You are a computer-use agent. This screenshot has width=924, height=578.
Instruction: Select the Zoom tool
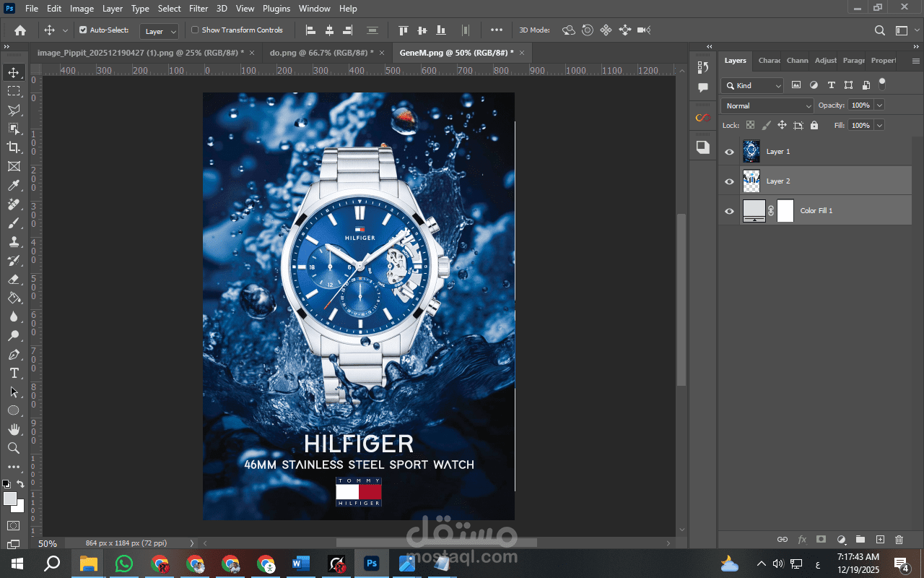14,449
